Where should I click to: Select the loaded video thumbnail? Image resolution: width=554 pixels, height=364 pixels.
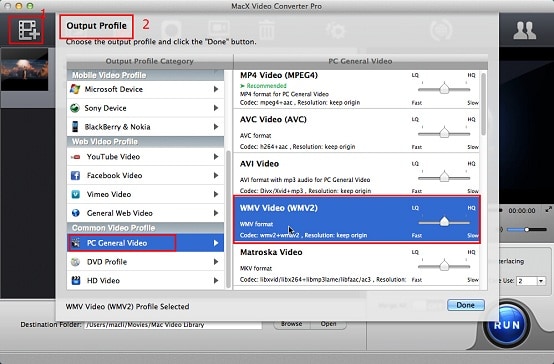click(x=24, y=70)
